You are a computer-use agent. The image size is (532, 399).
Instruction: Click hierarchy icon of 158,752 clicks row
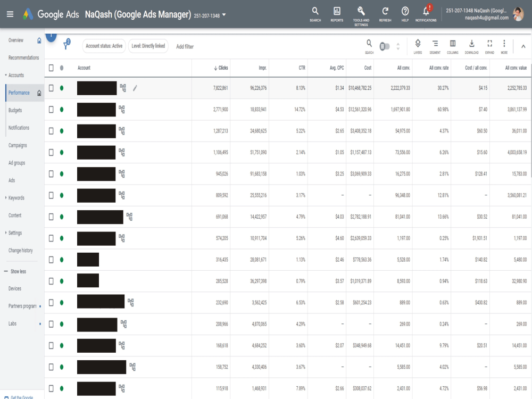132,367
